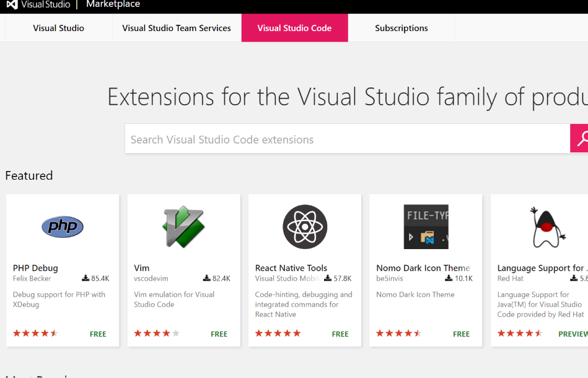Open the PHP Debug extension logo
Image resolution: width=588 pixels, height=378 pixels.
click(63, 227)
